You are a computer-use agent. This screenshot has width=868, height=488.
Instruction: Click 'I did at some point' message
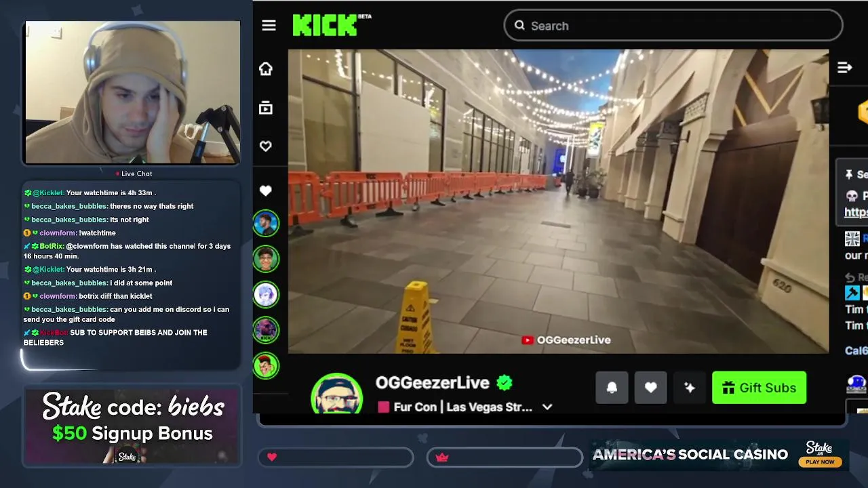(x=141, y=283)
